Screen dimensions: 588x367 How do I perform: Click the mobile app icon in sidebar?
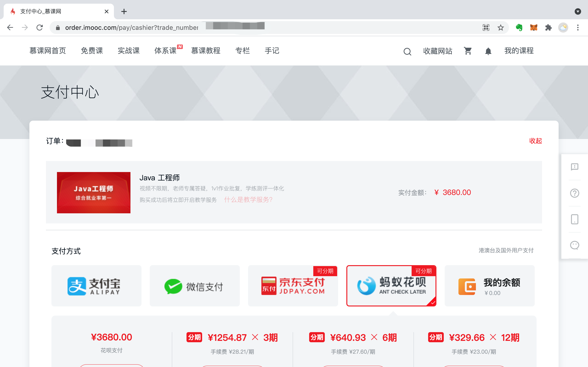574,220
